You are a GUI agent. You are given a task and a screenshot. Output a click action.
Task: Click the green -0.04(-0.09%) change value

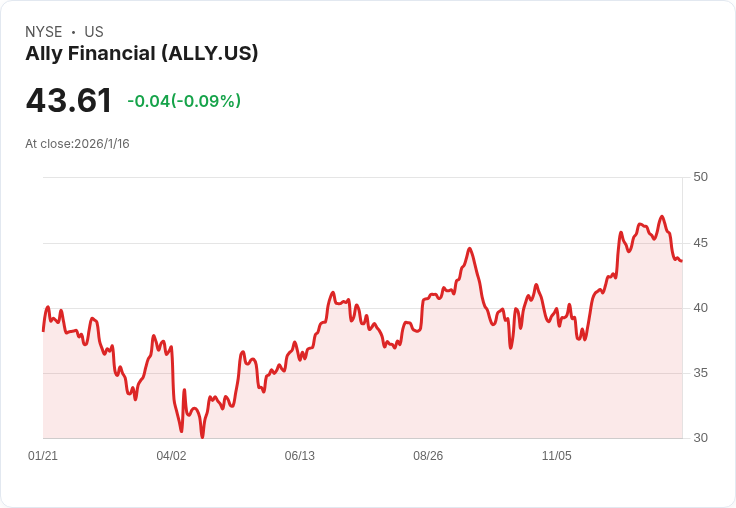(x=184, y=101)
